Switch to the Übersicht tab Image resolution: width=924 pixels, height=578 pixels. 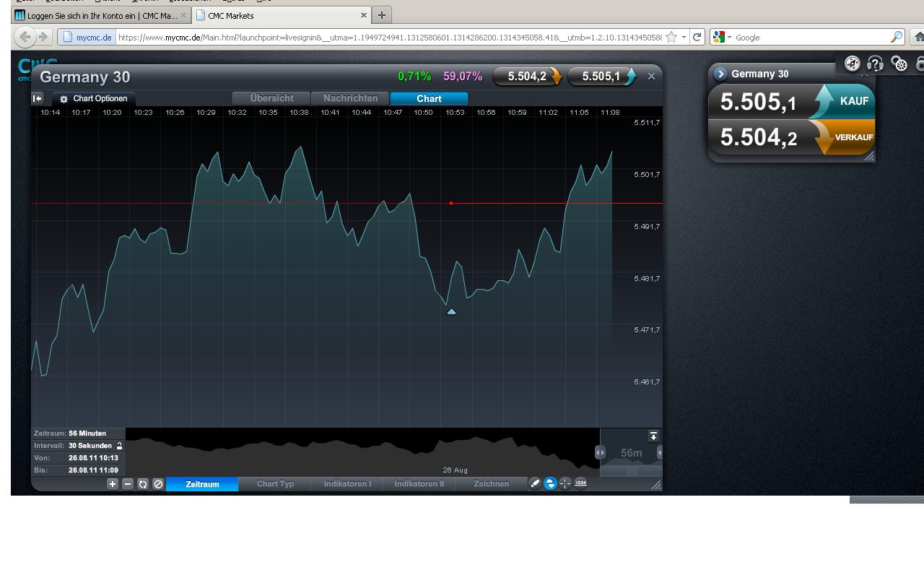(271, 98)
